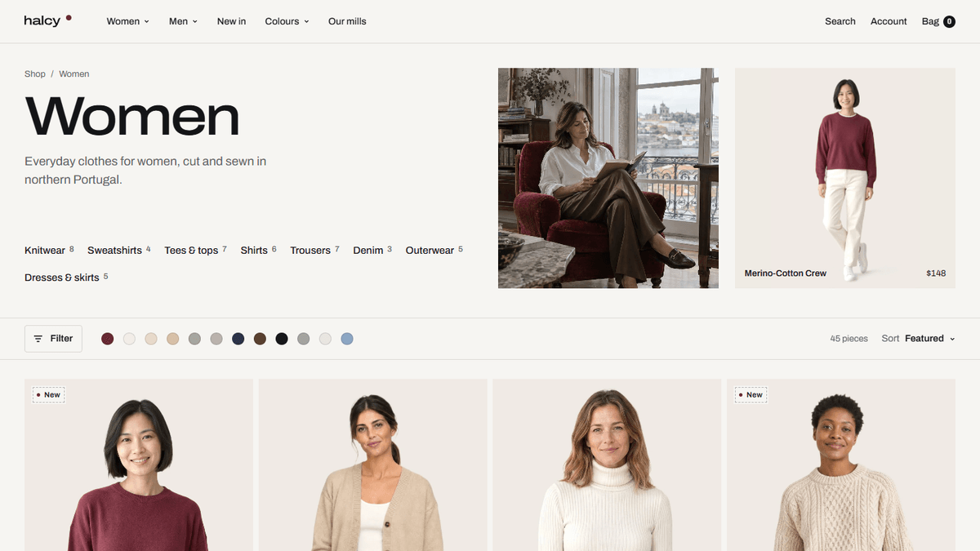
Task: Open the shopping Bag link
Action: click(x=938, y=21)
